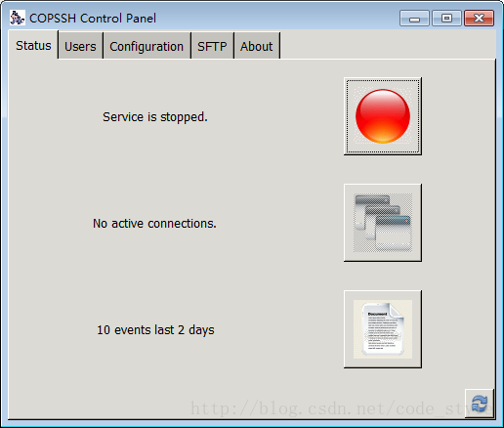Click the COPSSH Control Panel window title
This screenshot has width=504, height=428.
pyautogui.click(x=93, y=18)
